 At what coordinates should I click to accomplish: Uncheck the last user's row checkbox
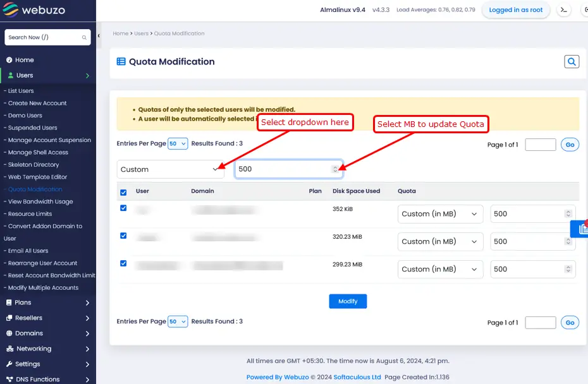[x=123, y=264]
